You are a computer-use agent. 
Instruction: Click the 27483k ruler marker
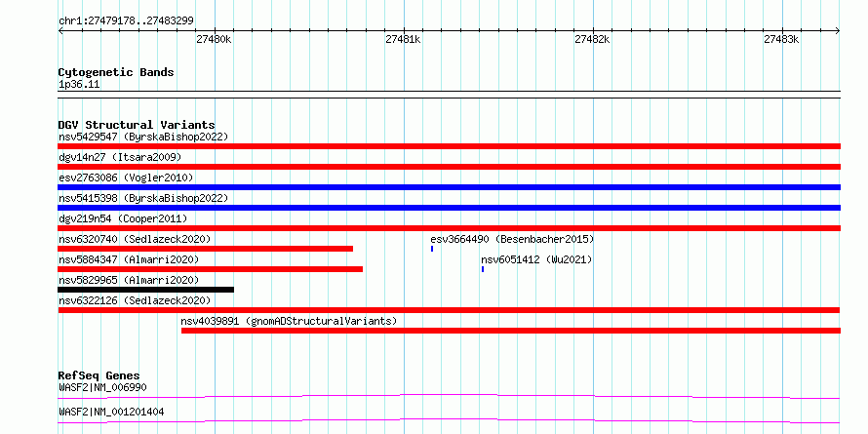point(782,39)
